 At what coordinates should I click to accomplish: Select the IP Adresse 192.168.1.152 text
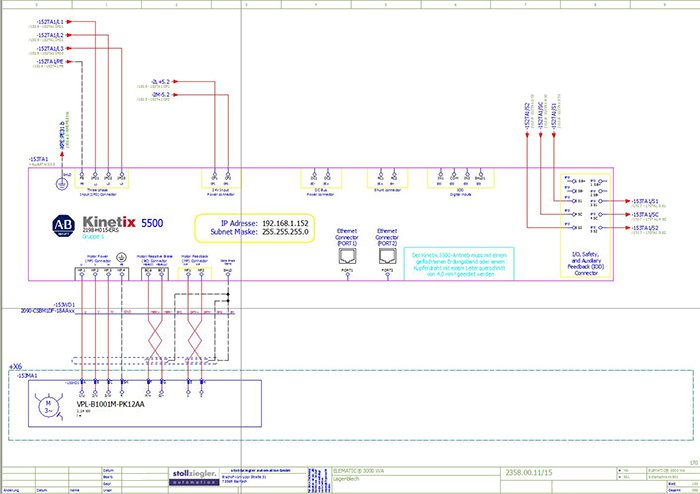264,223
